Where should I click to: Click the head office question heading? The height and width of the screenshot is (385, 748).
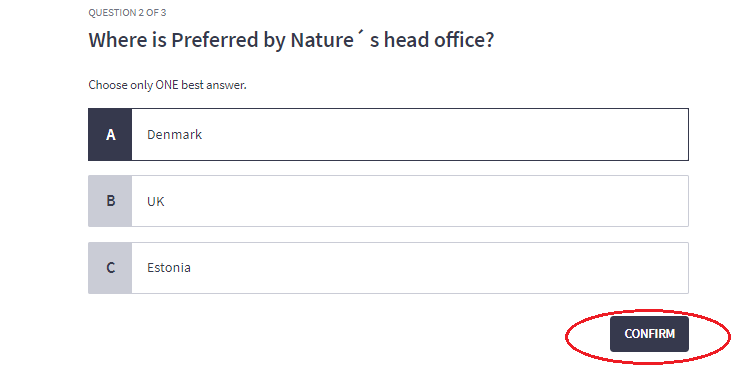tap(291, 40)
